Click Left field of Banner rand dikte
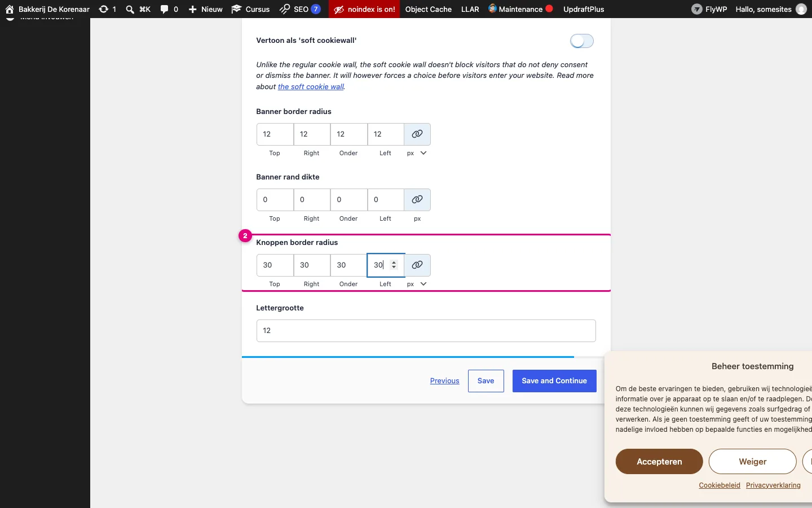812x508 pixels. pos(386,200)
